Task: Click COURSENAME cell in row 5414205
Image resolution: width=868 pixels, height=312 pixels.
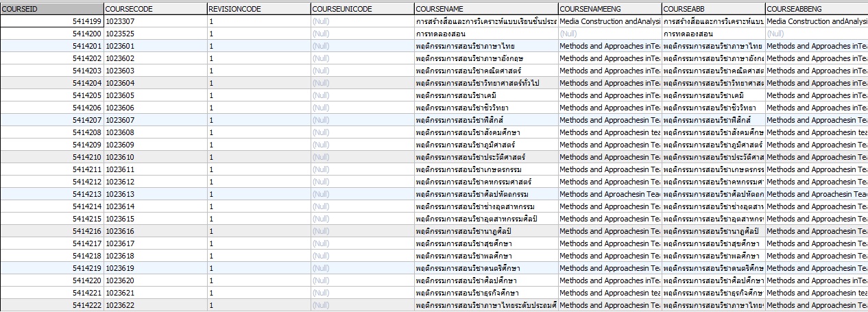Action: click(486, 95)
